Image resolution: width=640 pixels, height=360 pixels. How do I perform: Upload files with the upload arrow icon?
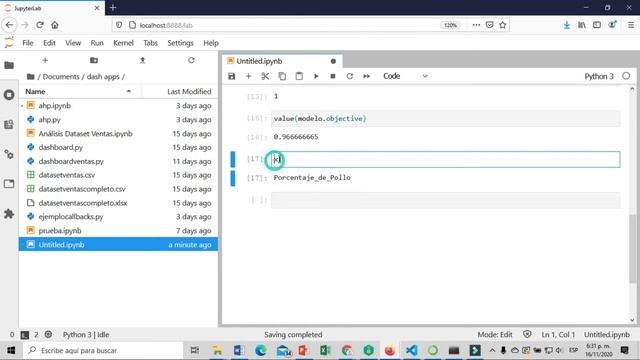(142, 60)
